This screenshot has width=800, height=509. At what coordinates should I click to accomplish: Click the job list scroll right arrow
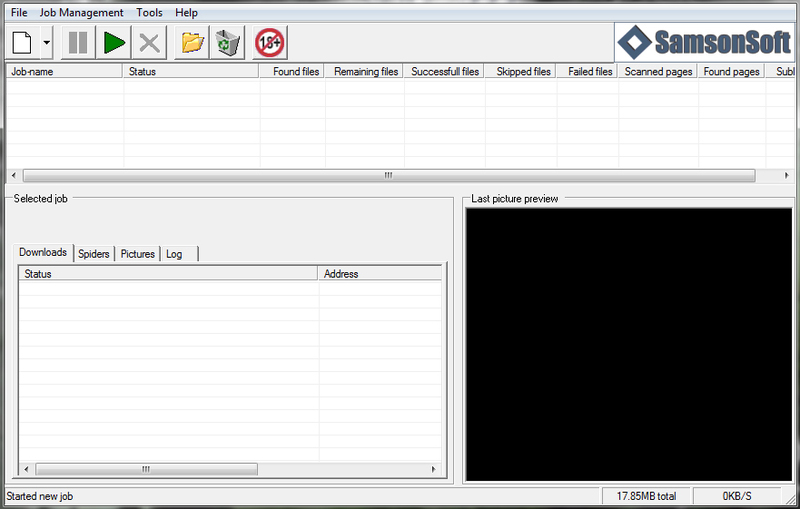[786, 175]
